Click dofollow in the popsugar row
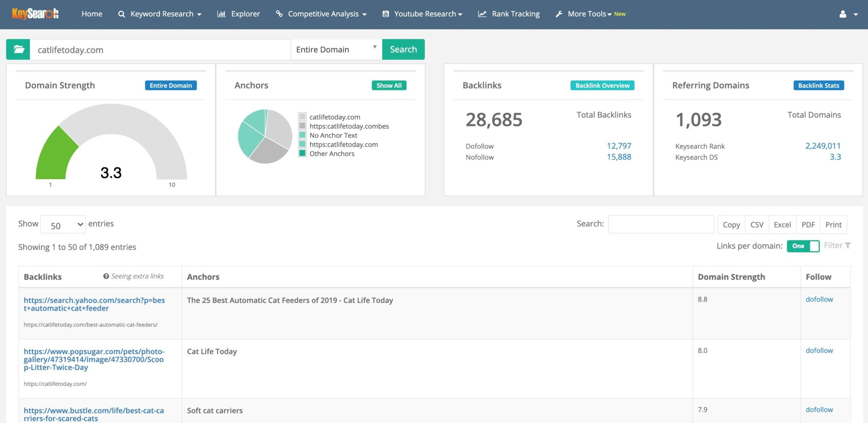This screenshot has width=868, height=423. coord(819,351)
